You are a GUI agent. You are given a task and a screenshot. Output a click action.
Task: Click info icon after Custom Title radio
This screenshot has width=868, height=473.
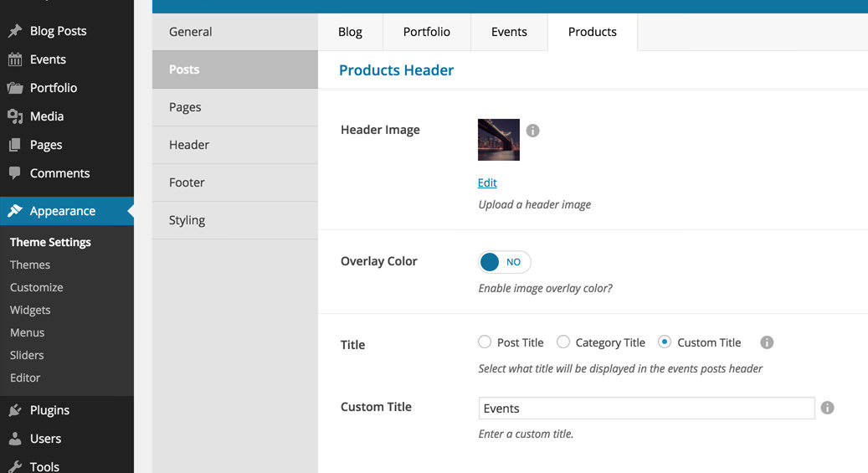(767, 342)
